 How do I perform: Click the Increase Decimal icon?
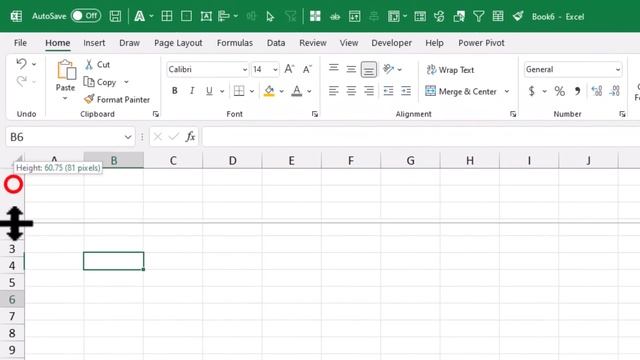point(597,91)
